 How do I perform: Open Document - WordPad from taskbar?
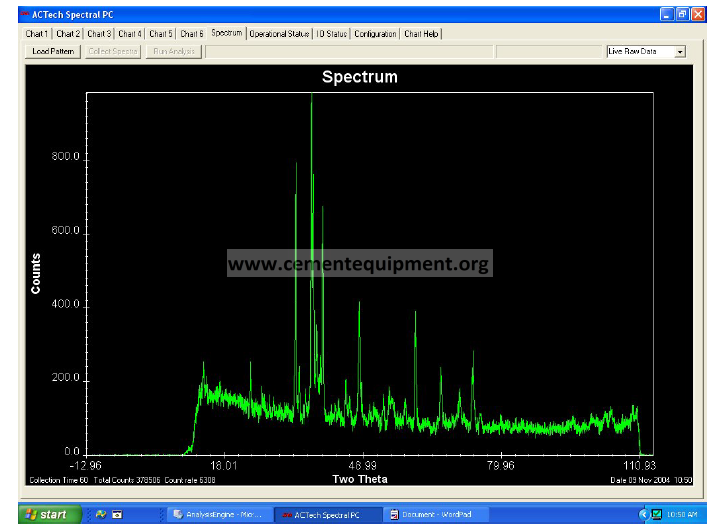click(437, 514)
